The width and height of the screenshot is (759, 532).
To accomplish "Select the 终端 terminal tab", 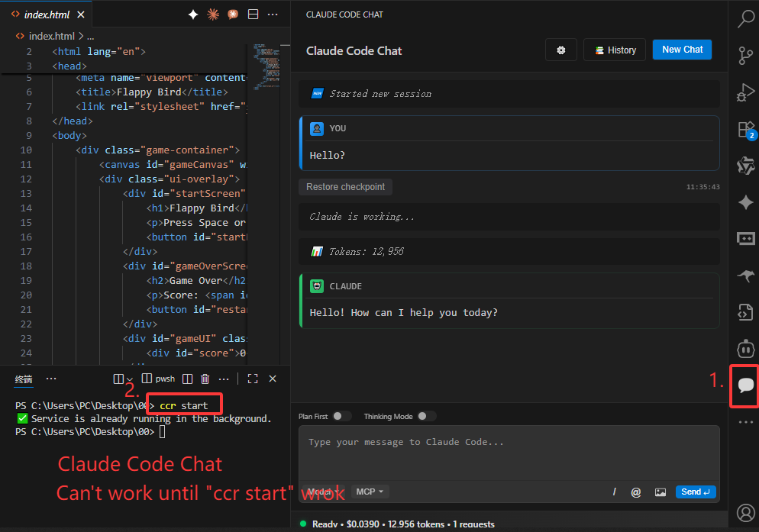I will 24,379.
